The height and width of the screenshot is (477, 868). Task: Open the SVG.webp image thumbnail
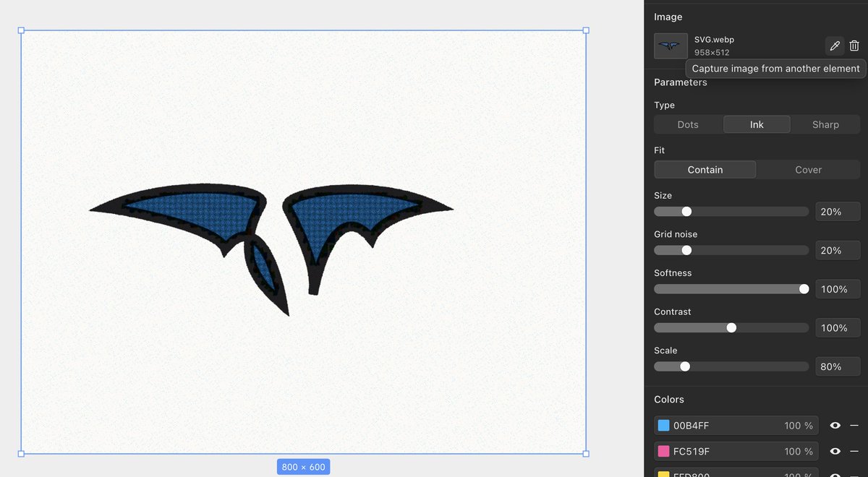click(671, 46)
